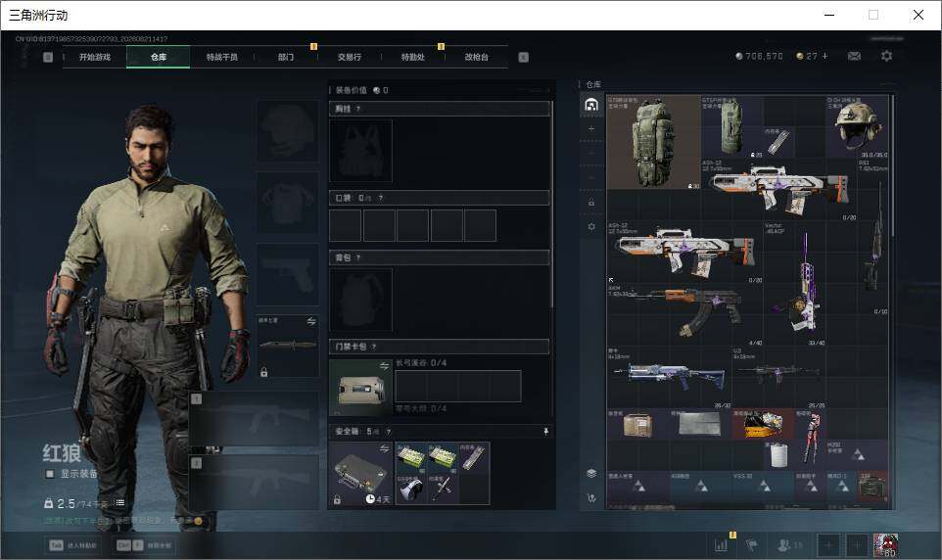Screen dimensions: 942x560
Task: Swap the safe box with arrows icon
Action: (384, 448)
